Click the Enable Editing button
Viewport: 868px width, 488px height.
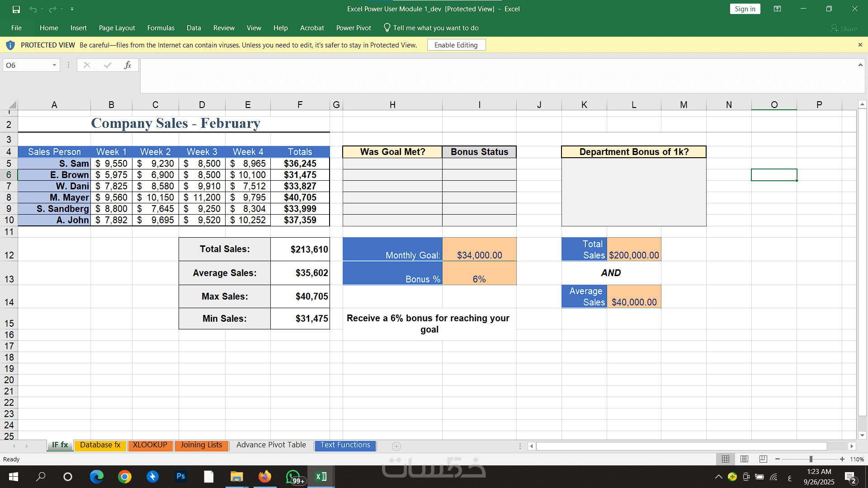pos(456,45)
